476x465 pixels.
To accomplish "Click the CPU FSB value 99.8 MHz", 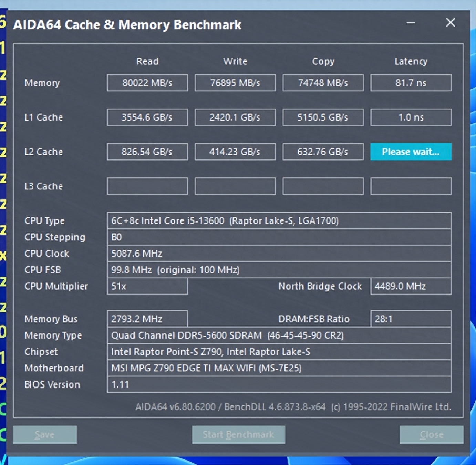I will (x=279, y=270).
